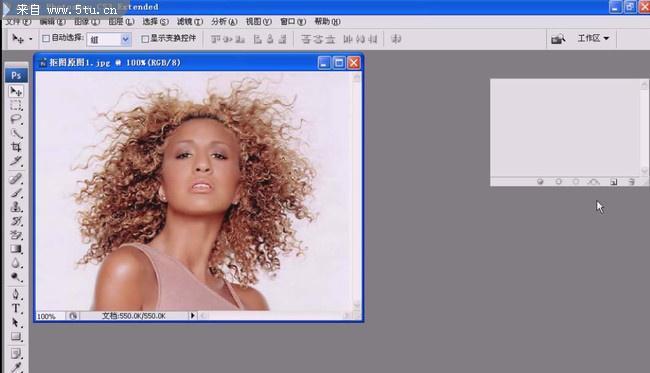Select the History Brush tool

point(16,221)
